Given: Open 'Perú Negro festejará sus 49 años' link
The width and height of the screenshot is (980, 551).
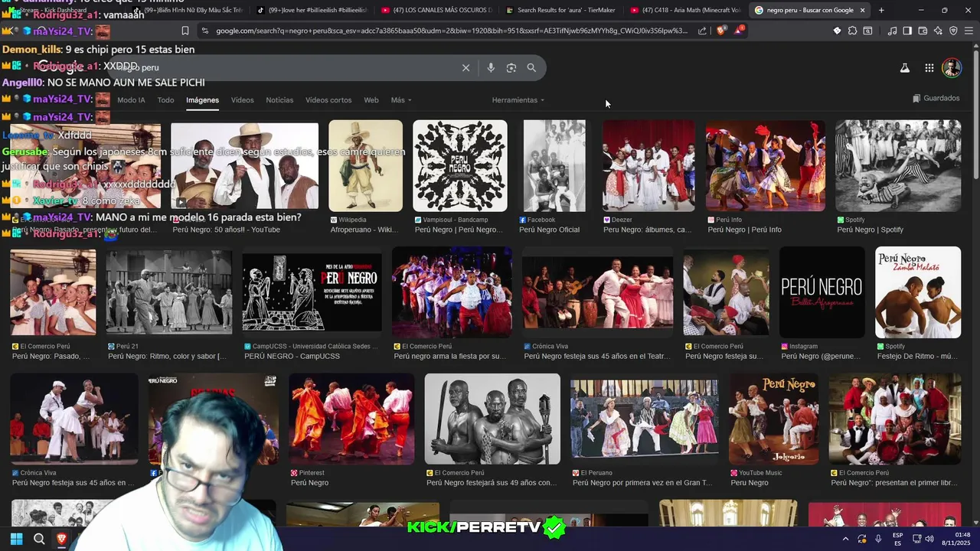Looking at the screenshot, I should point(492,483).
